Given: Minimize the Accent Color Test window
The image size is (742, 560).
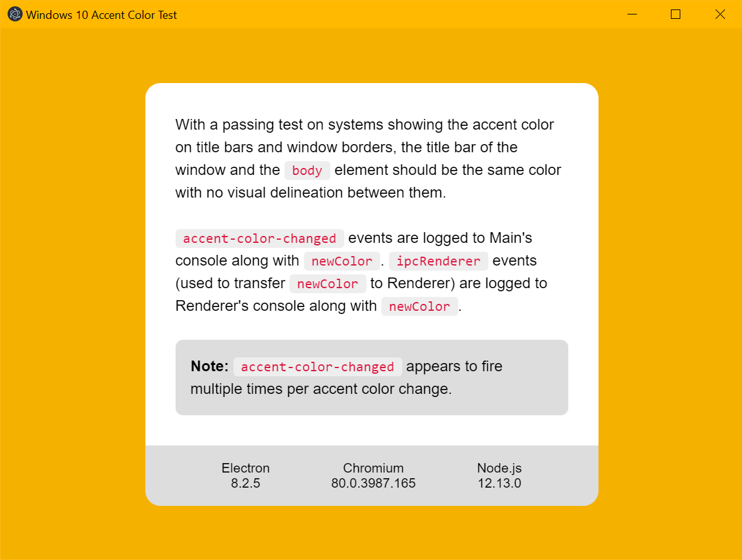Looking at the screenshot, I should point(632,14).
